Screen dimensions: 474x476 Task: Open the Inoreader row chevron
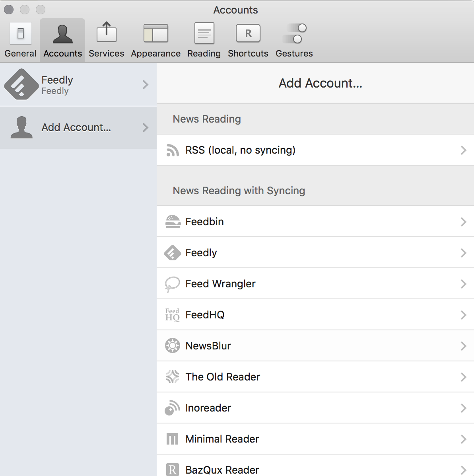click(x=463, y=408)
